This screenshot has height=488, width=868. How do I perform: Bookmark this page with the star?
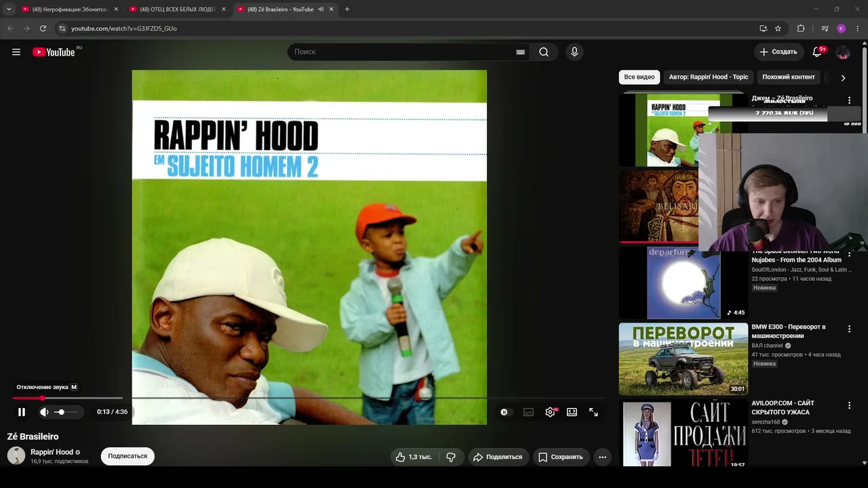coord(778,28)
